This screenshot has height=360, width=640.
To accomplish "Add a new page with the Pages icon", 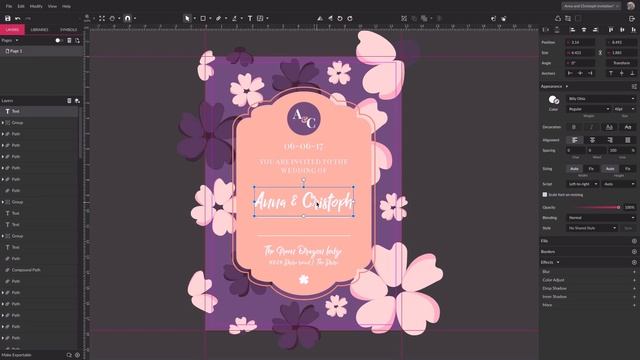I will [77, 40].
